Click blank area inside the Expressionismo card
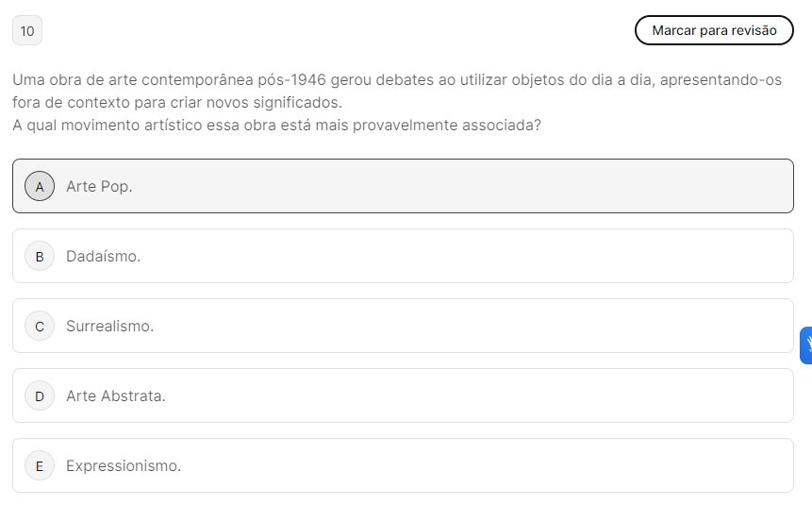812x505 pixels. pyautogui.click(x=472, y=466)
